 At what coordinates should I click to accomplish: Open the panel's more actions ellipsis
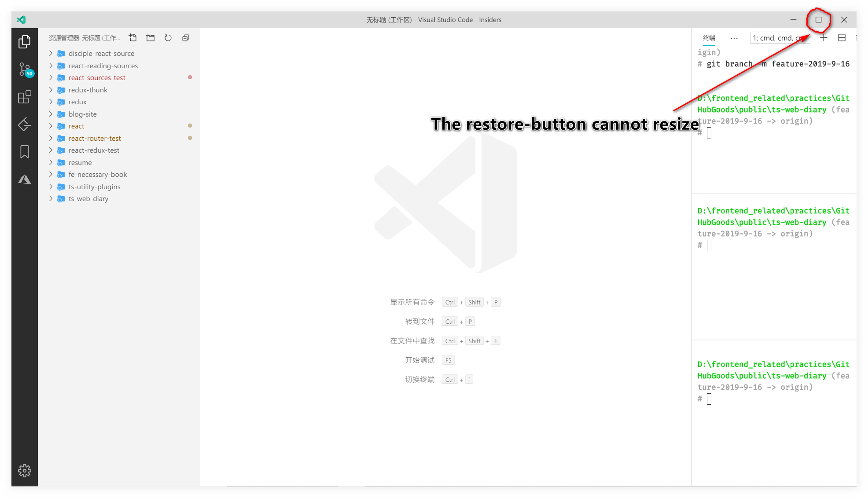[x=734, y=38]
